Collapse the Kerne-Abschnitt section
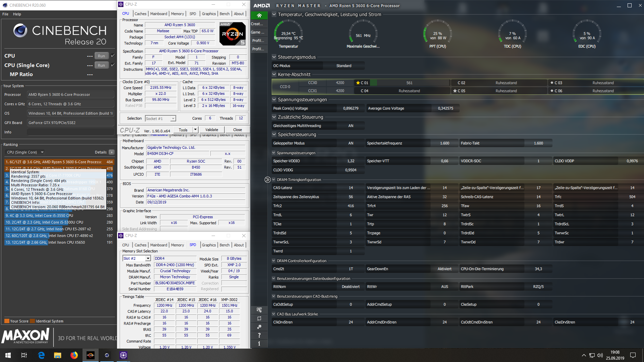 (x=274, y=74)
